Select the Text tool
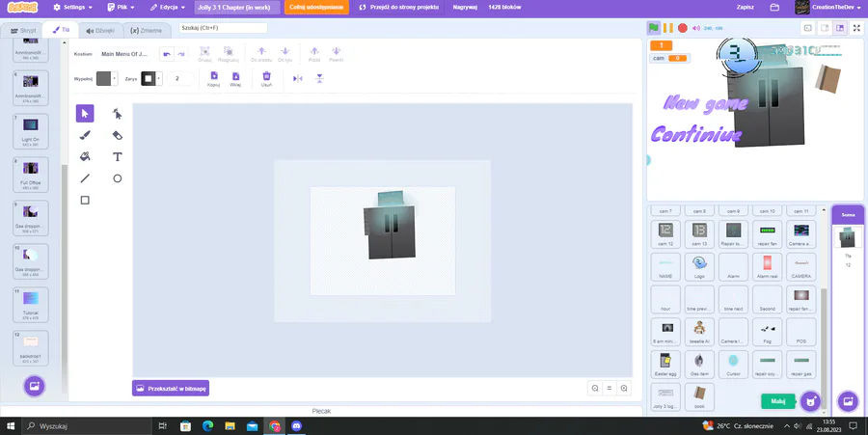Viewport: 868px width, 435px height. [x=118, y=156]
